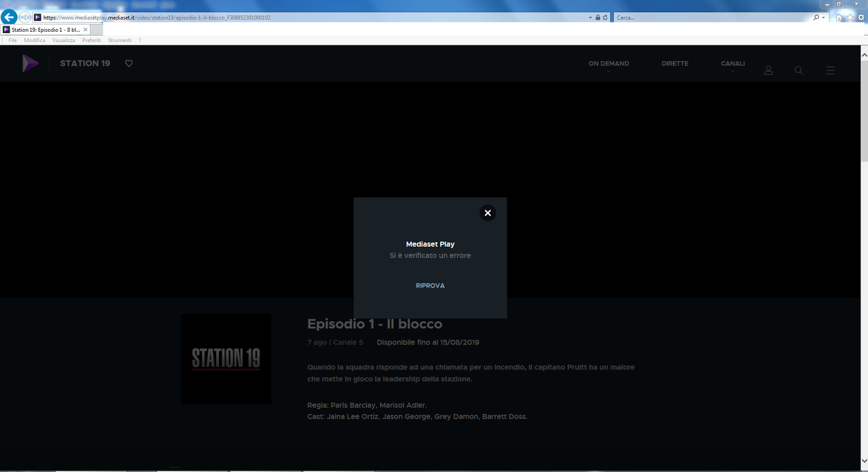The height and width of the screenshot is (472, 868).
Task: Select the Station 19: Episodio 1 tab
Action: pos(45,30)
